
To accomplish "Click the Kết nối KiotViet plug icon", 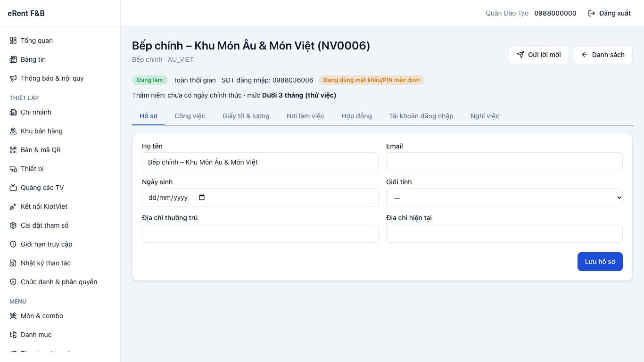I will (13, 206).
